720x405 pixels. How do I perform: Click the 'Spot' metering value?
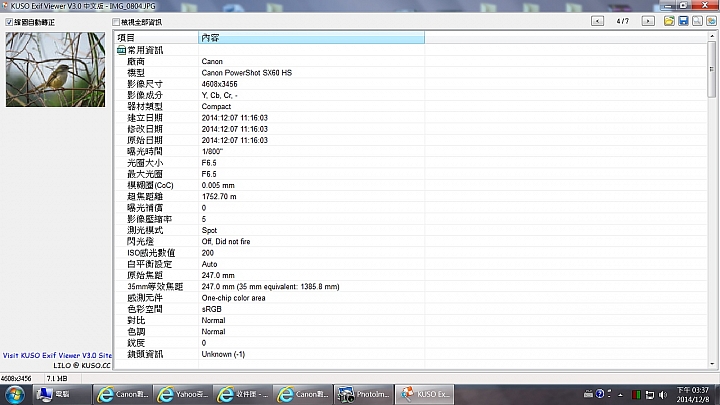tap(209, 231)
